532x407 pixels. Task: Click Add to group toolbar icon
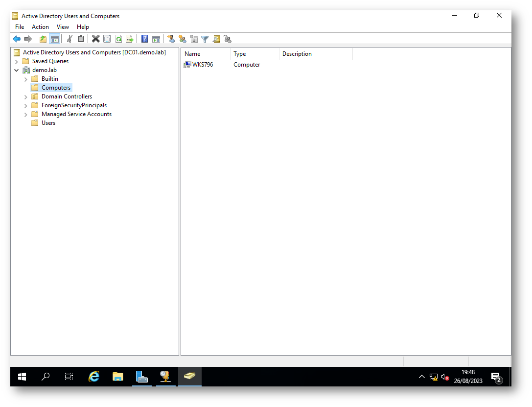pos(228,39)
